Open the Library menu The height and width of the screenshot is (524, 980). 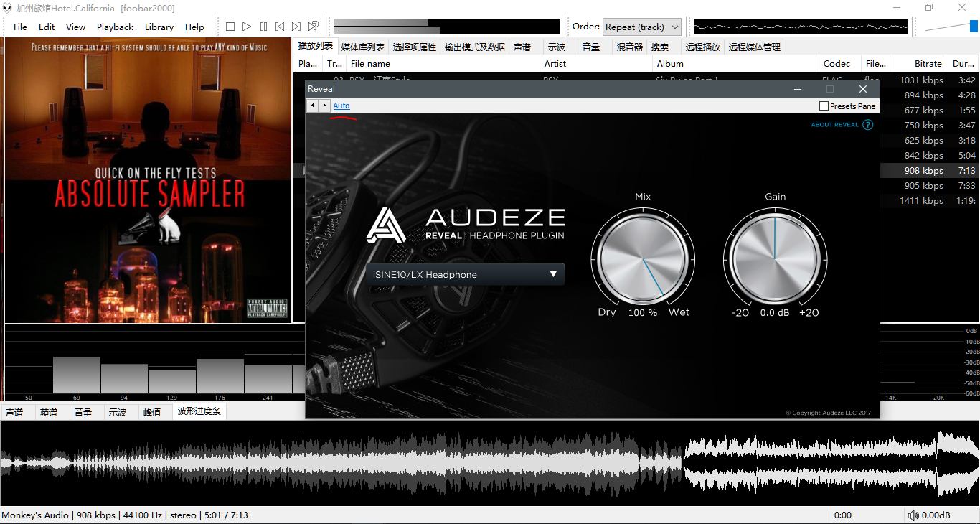click(x=159, y=27)
